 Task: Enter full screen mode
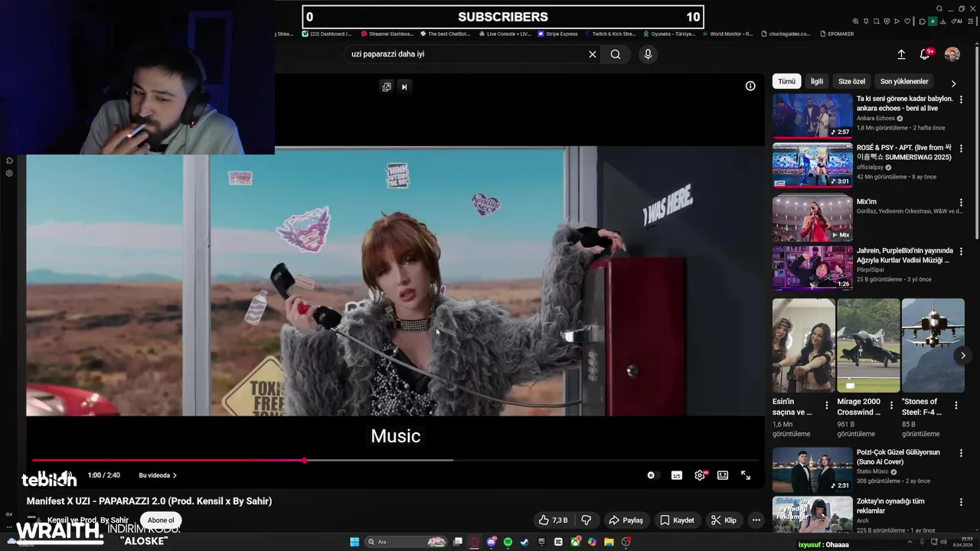point(746,475)
